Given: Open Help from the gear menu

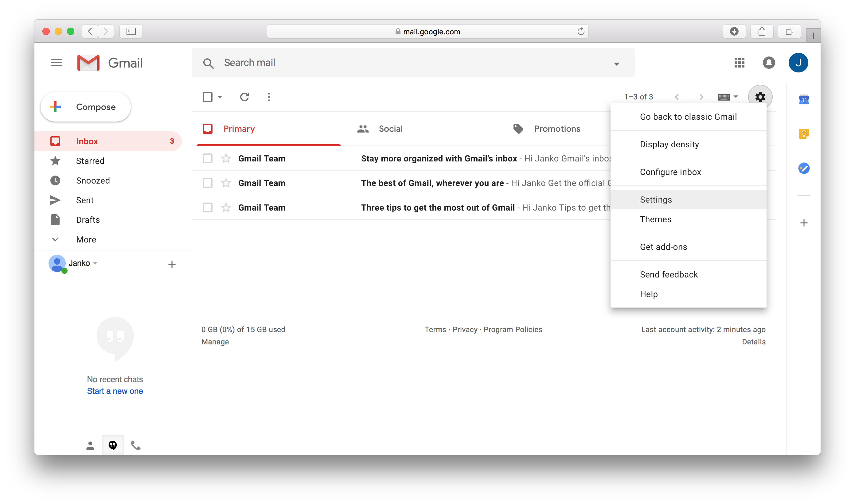Looking at the screenshot, I should (688, 294).
